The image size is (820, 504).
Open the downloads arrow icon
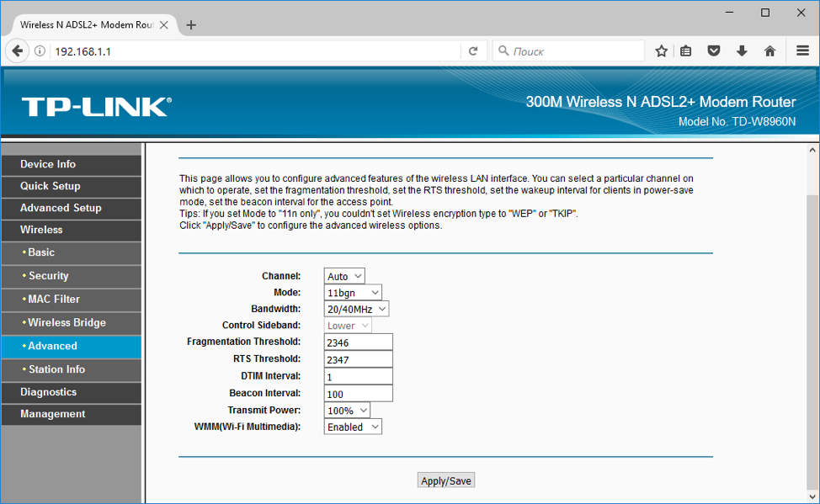(742, 51)
